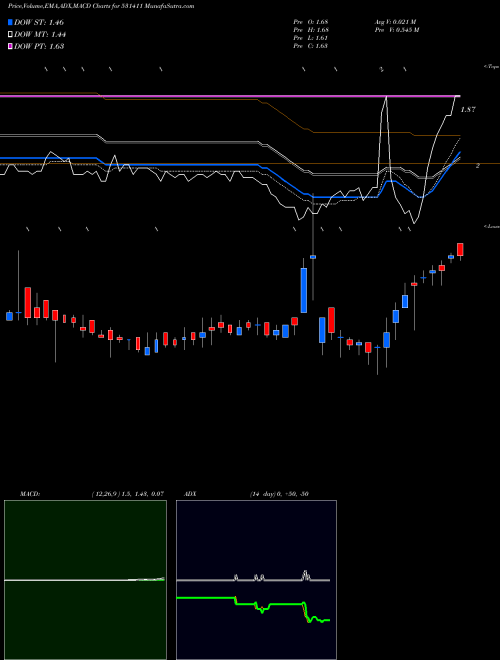This screenshot has height=660, width=500.
Task: Click the MACD (12,26,9) values text
Action: [x=128, y=494]
